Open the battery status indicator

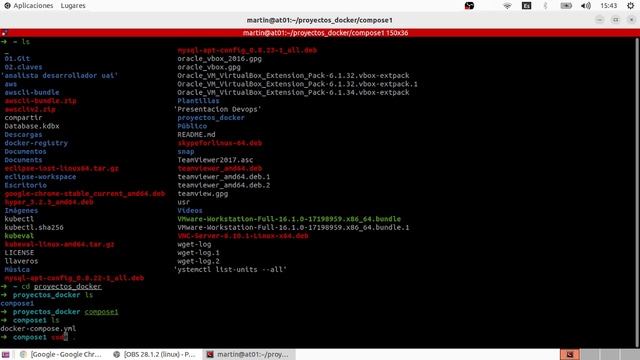pos(566,6)
